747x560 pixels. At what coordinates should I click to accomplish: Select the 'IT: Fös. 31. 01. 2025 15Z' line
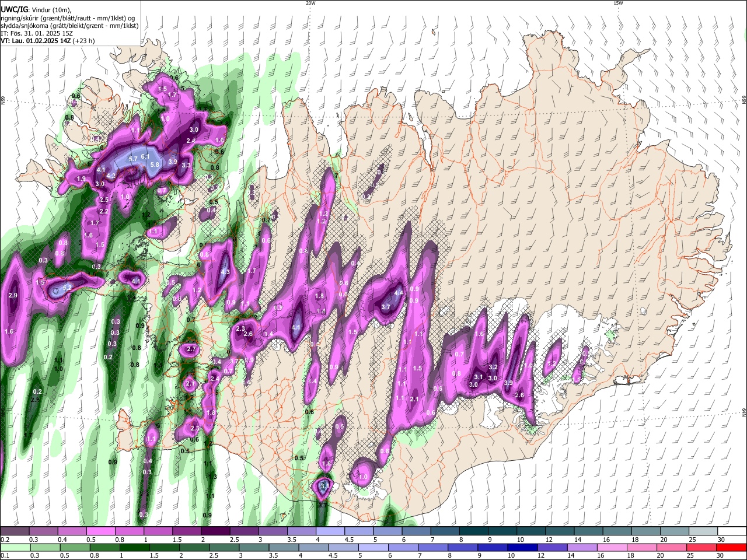(36, 34)
